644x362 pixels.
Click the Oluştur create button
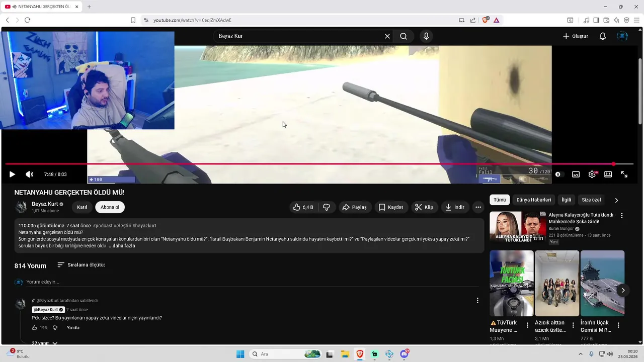(x=575, y=36)
